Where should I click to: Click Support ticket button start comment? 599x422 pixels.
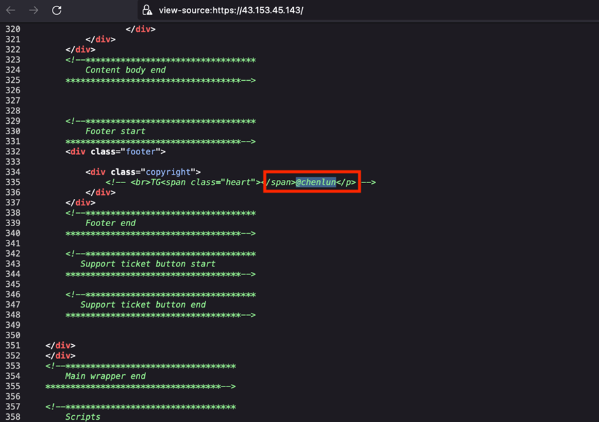[148, 264]
